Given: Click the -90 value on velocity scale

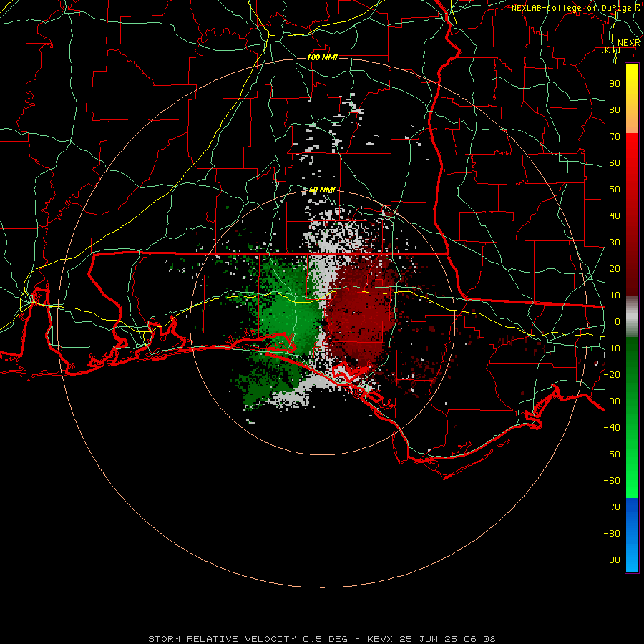Looking at the screenshot, I should pos(612,560).
